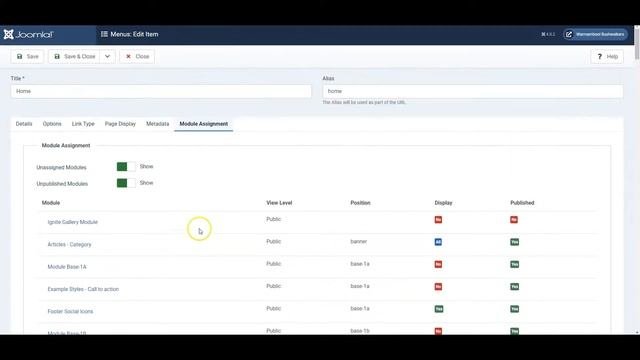Image resolution: width=640 pixels, height=360 pixels.
Task: Switch to the Link Type tab
Action: (x=83, y=124)
